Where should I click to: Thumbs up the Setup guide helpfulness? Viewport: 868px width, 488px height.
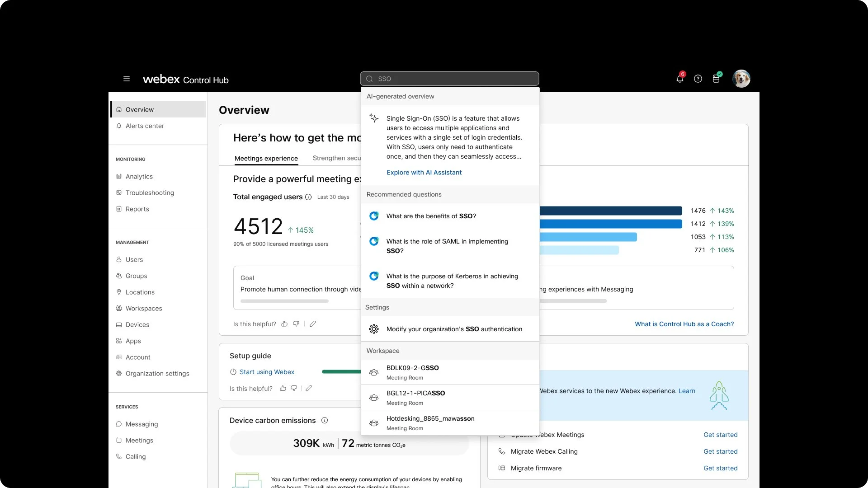tap(283, 388)
